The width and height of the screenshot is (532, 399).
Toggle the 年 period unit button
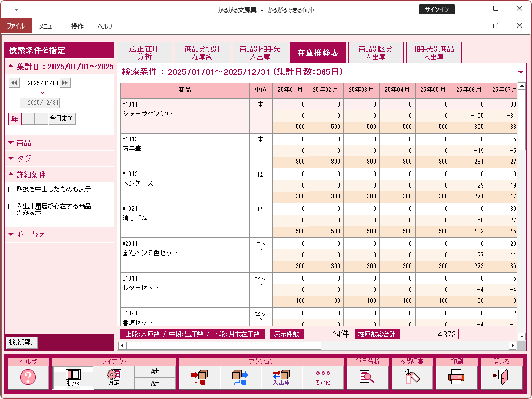click(15, 119)
